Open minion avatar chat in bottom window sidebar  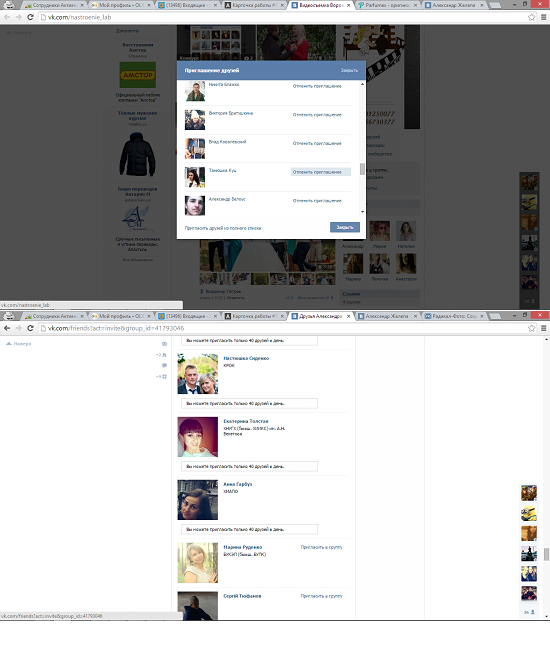pos(529,513)
